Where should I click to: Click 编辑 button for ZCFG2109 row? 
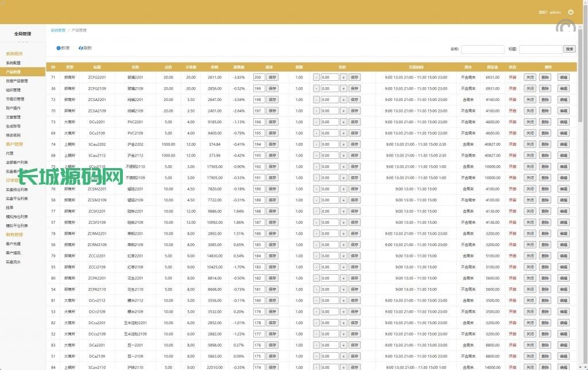(x=563, y=88)
